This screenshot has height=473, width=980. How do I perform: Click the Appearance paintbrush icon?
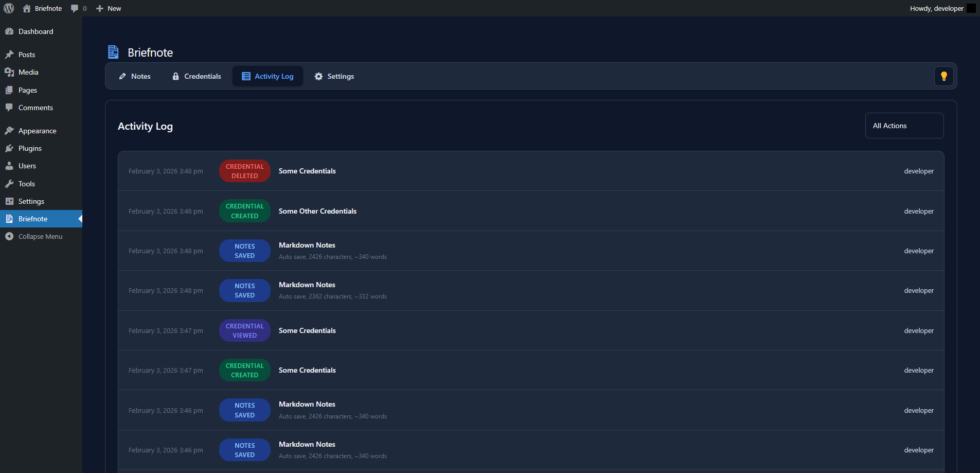tap(9, 131)
